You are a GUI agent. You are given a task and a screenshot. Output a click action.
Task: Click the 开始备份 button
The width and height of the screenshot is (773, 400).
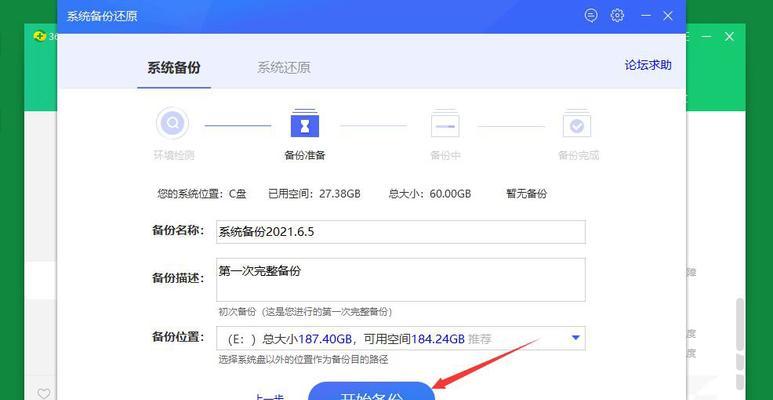(372, 393)
